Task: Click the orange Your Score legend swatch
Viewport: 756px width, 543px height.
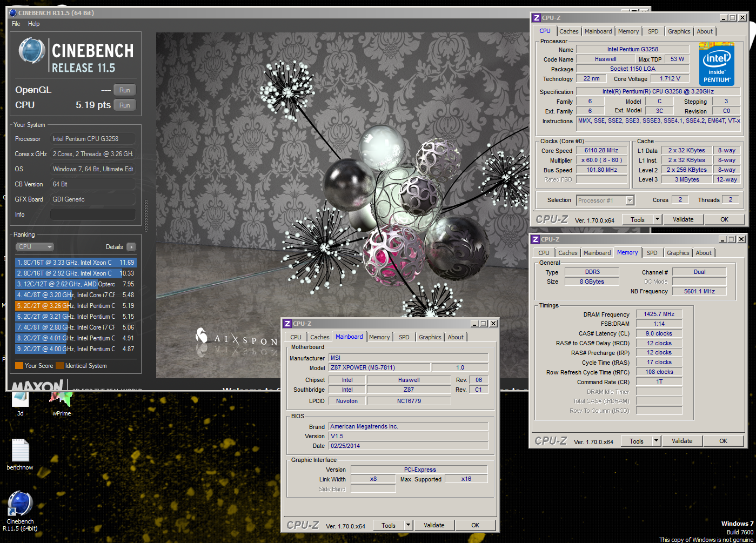Action: [x=19, y=366]
